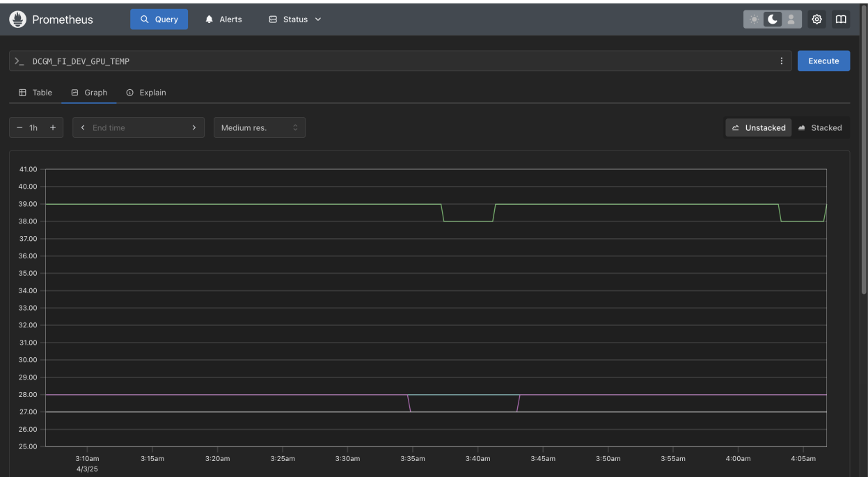The image size is (868, 477).
Task: Click the 25.00 y-axis label
Action: [x=28, y=446]
